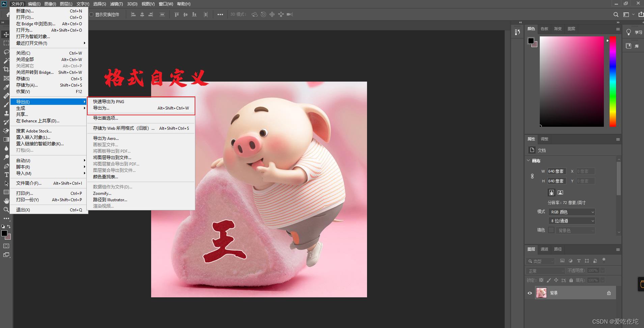Select the Rectangular Marquee tool

tap(6, 43)
